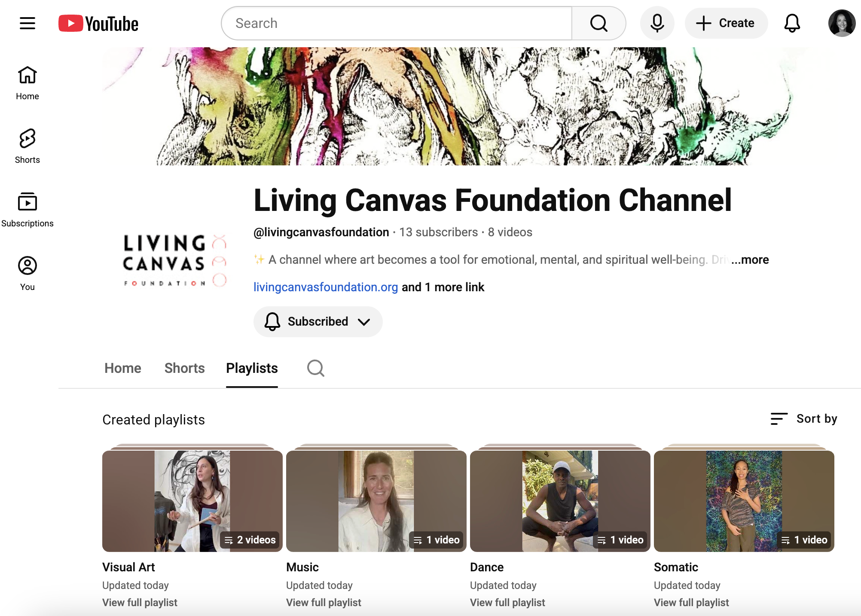Screen dimensions: 861x616
Task: Search within channel using magnifier icon
Action: coord(315,368)
